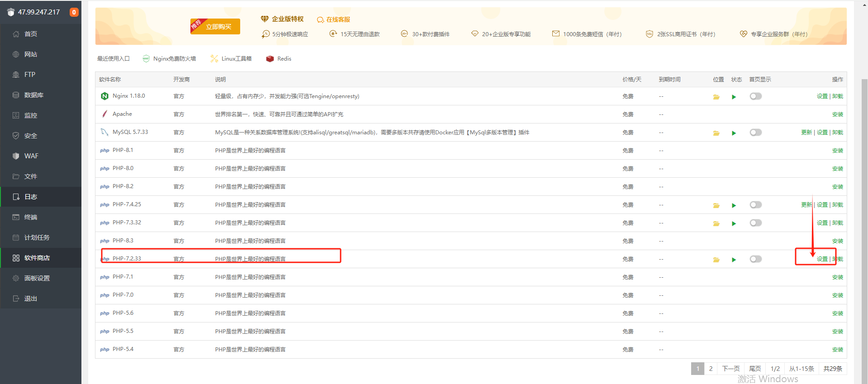The height and width of the screenshot is (384, 868).
Task: Open the Redis shortcut icon
Action: (x=270, y=59)
